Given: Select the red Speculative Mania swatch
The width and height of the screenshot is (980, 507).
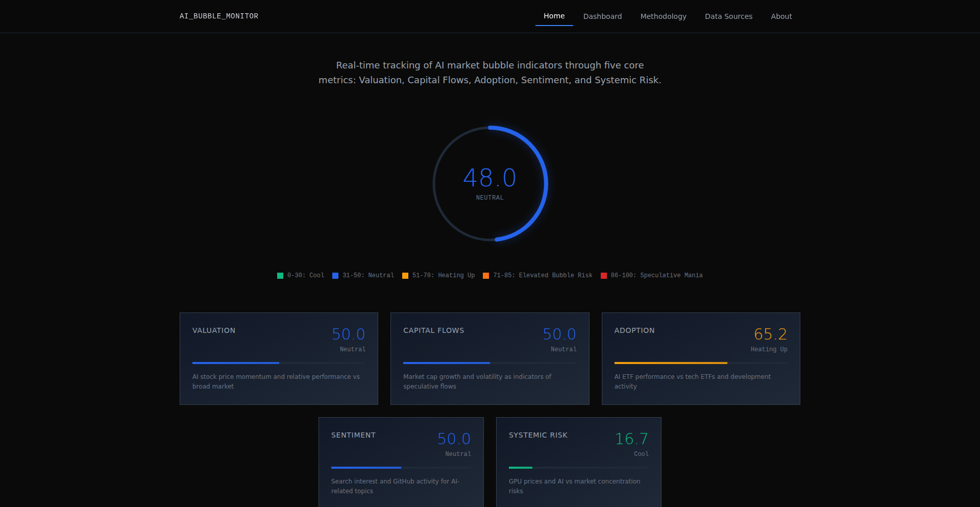Looking at the screenshot, I should [x=604, y=275].
